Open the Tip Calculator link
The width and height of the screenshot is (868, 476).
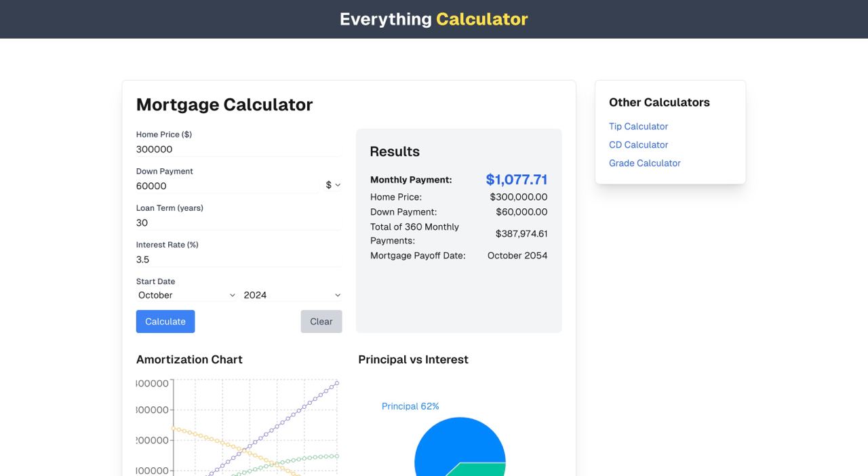coord(638,126)
